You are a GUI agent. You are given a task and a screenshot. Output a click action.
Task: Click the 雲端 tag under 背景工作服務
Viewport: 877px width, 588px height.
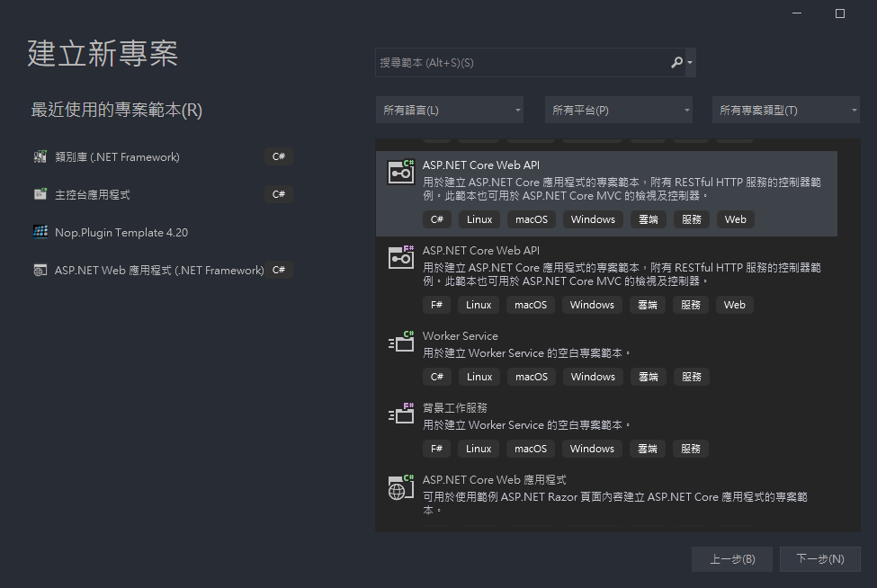click(x=647, y=449)
